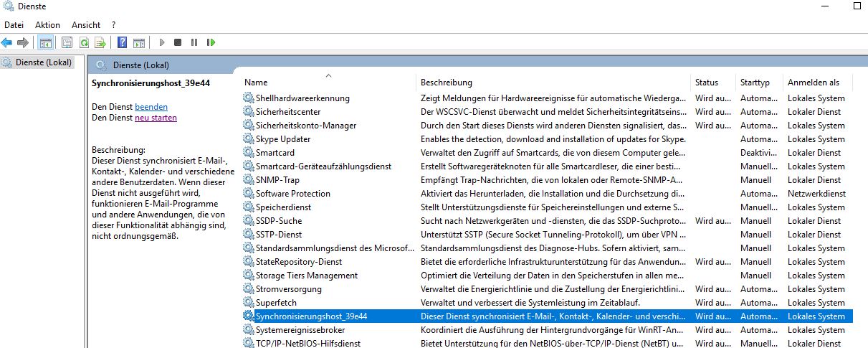Select the Stromversorgung service name
The height and width of the screenshot is (348, 868).
289,288
